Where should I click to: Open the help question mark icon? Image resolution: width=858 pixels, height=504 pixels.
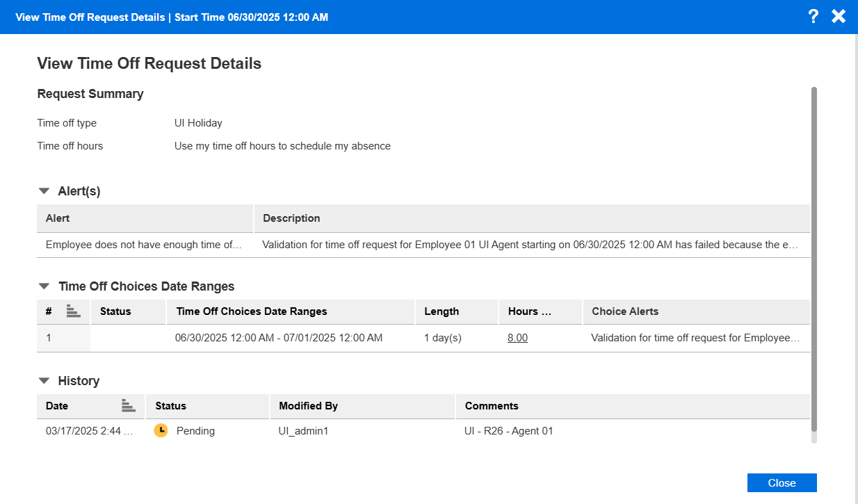pos(813,17)
